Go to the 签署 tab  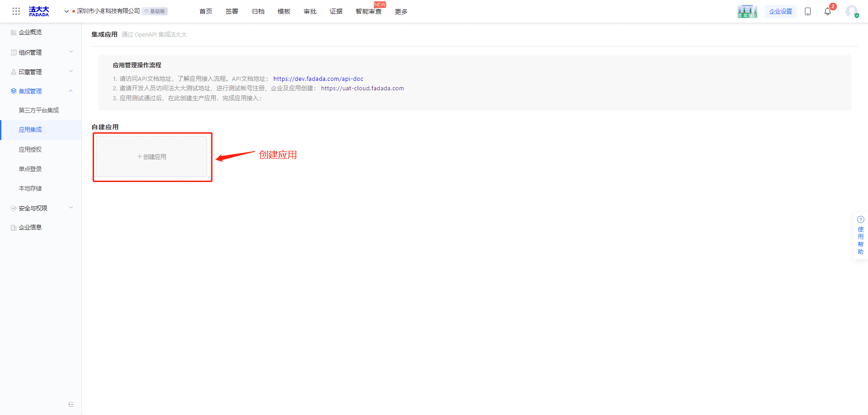pos(232,11)
